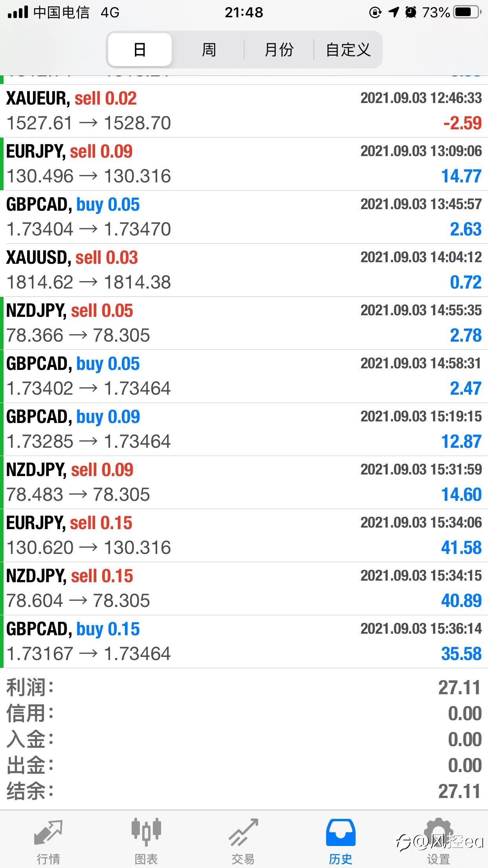This screenshot has height=868, width=488.
Task: Switch to the 月份 month period
Action: click(x=279, y=50)
